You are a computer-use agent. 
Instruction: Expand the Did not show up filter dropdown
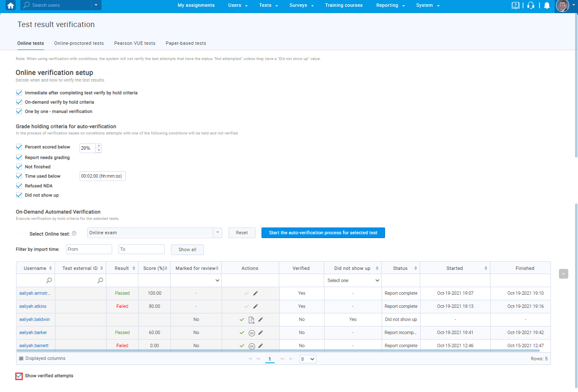click(x=352, y=280)
